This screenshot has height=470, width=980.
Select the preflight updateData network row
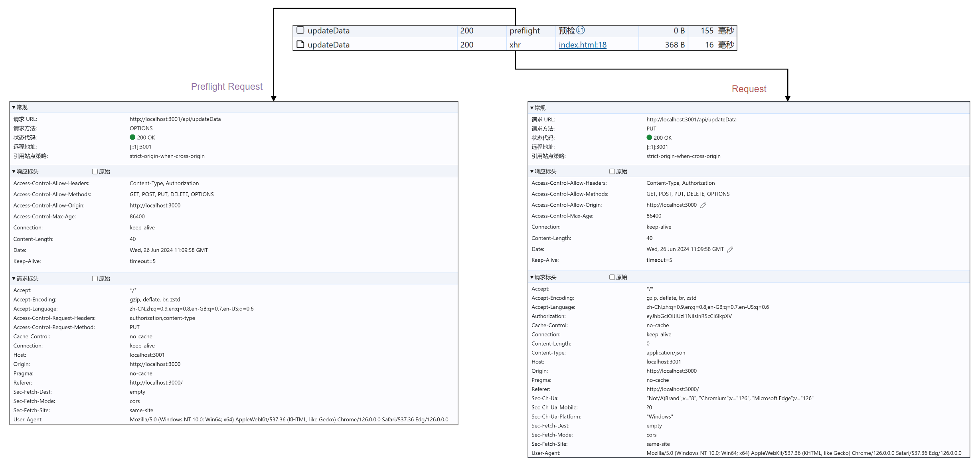(328, 31)
